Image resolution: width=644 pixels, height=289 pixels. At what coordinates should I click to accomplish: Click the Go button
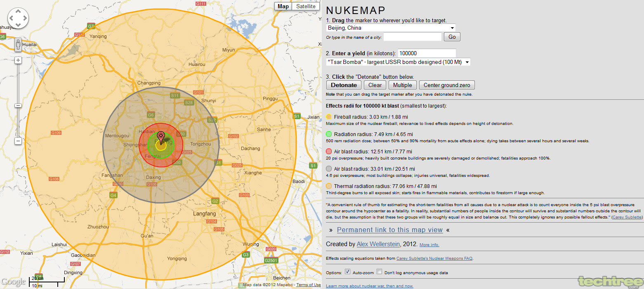point(452,37)
